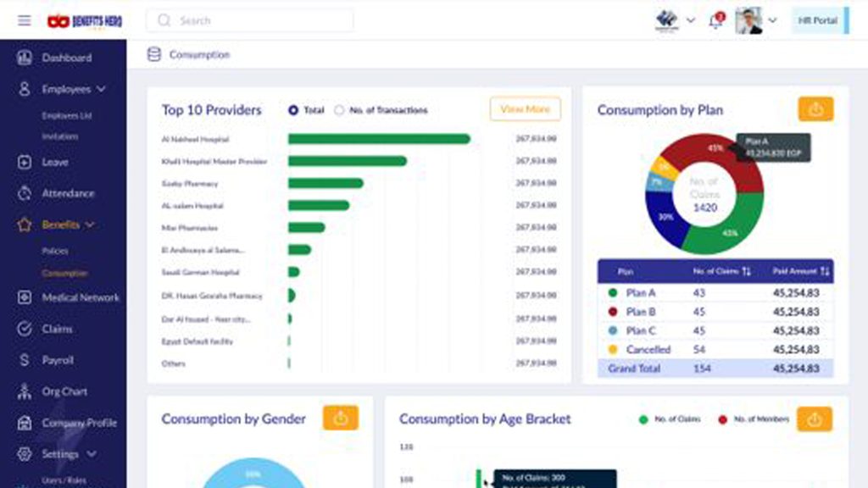Select the Total radio button
Viewport: 868px width, 488px height.
tap(293, 110)
